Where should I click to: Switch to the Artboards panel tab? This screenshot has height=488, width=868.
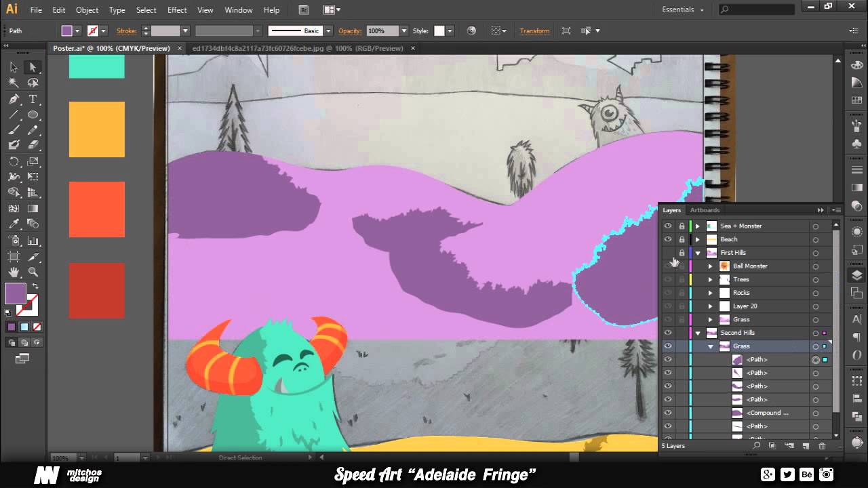pos(705,210)
